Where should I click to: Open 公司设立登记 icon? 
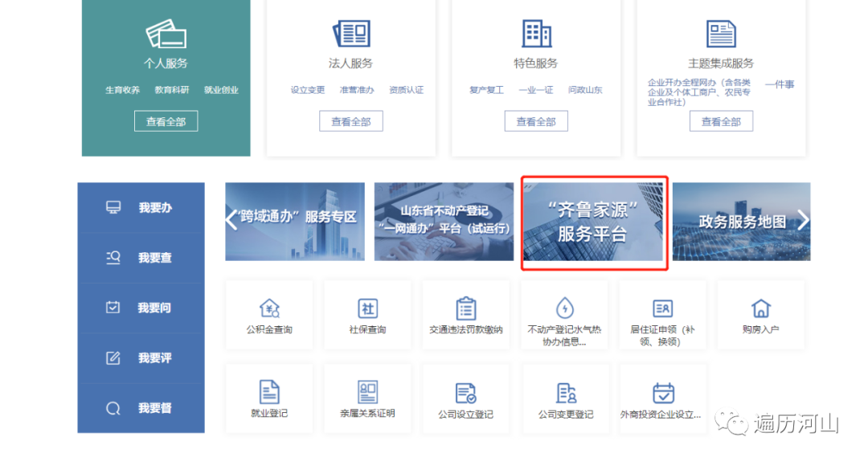(x=466, y=393)
